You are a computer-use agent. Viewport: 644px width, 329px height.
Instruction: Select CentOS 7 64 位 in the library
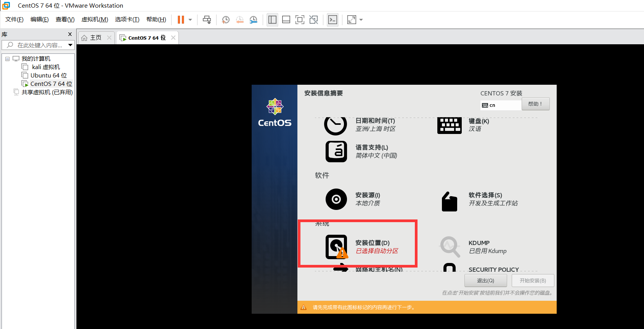pyautogui.click(x=51, y=84)
